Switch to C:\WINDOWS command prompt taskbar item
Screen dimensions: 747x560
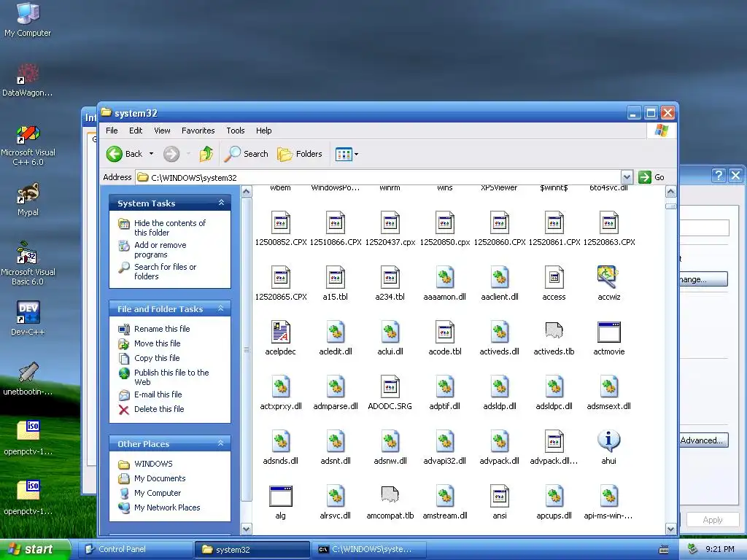369,549
